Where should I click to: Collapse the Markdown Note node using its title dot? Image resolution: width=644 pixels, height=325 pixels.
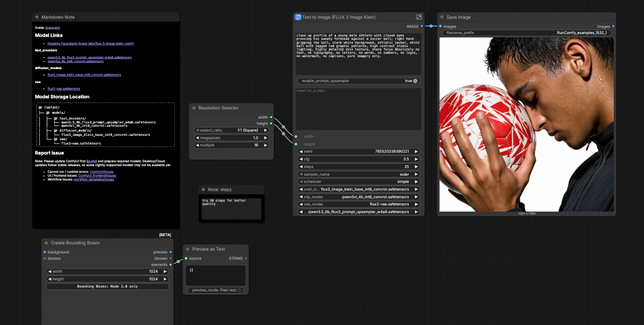37,17
